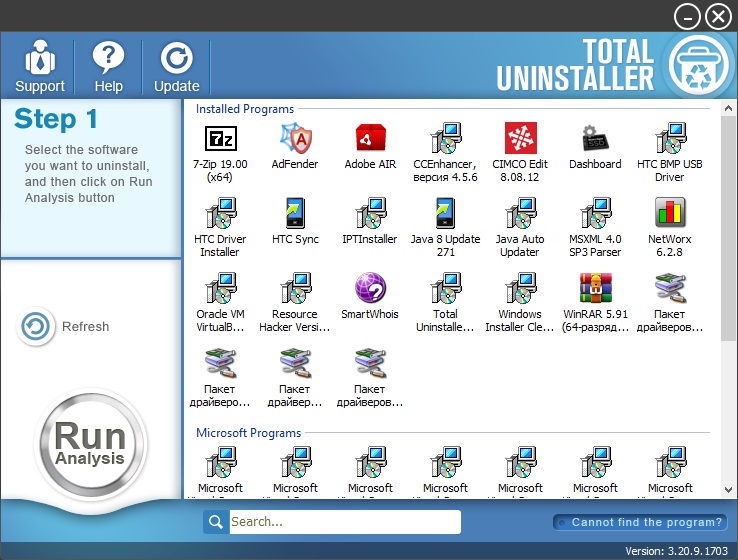The width and height of the screenshot is (738, 560).
Task: Click the vertical scrollbar thumb
Action: [x=728, y=228]
